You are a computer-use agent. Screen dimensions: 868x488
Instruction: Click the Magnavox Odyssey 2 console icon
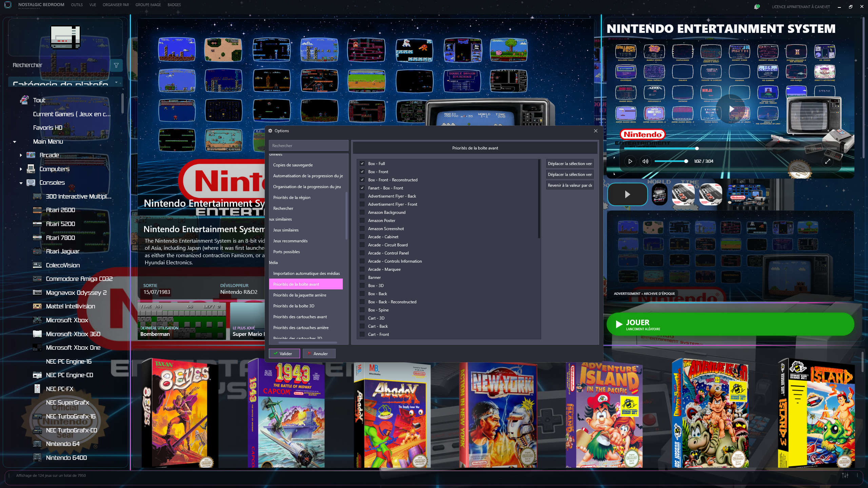tap(37, 293)
